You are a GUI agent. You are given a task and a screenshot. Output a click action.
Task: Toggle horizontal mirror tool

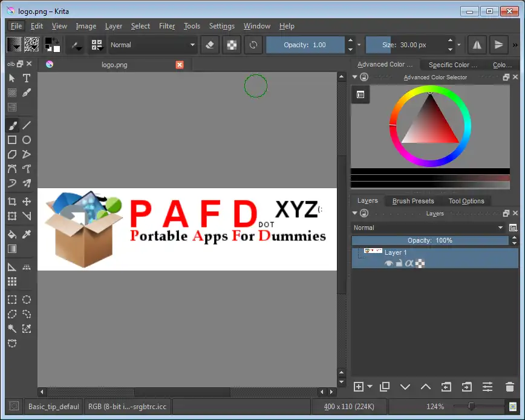point(477,45)
